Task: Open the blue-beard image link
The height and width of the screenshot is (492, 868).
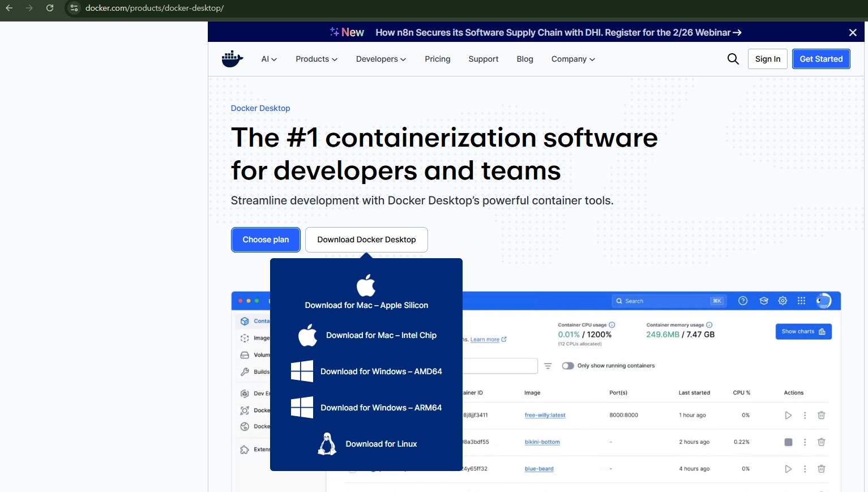Action: [539, 469]
